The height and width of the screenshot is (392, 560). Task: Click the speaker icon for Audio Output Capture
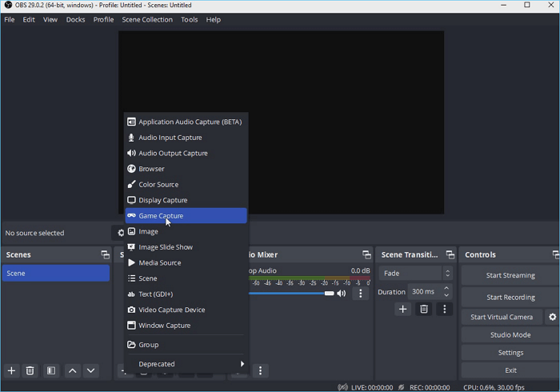click(131, 153)
